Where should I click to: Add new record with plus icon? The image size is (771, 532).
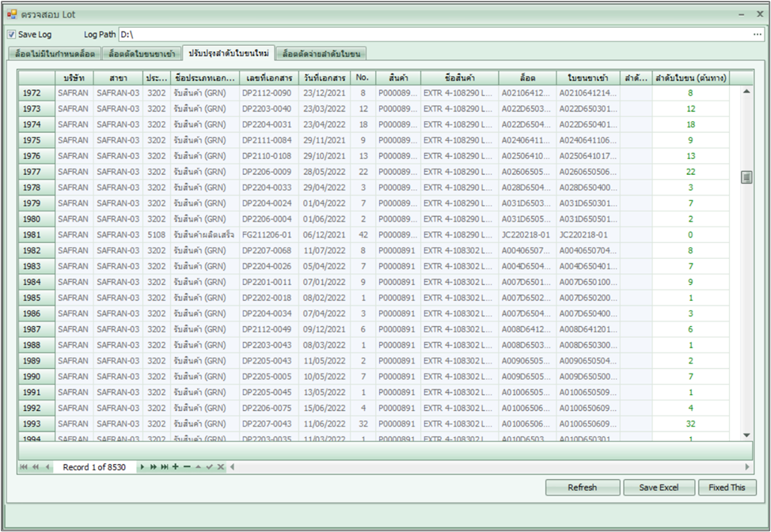tap(175, 467)
